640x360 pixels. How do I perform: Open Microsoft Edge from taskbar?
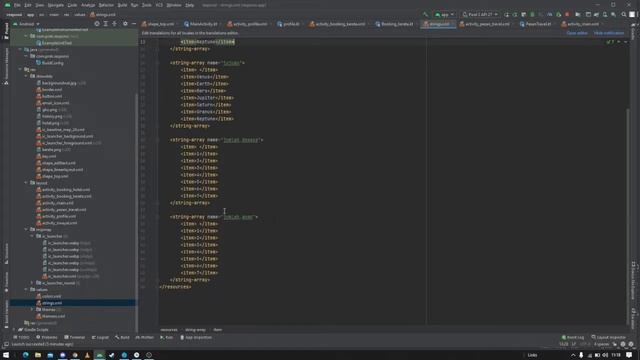point(25,355)
